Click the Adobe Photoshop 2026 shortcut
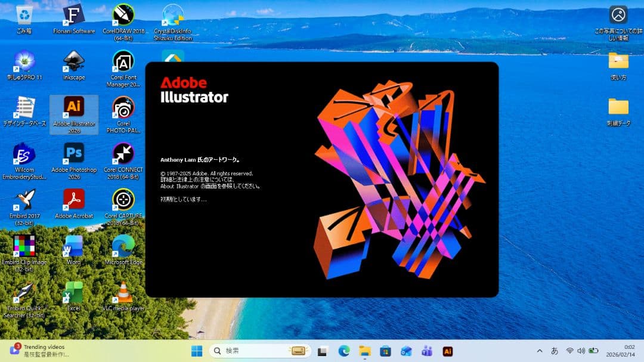 click(74, 154)
